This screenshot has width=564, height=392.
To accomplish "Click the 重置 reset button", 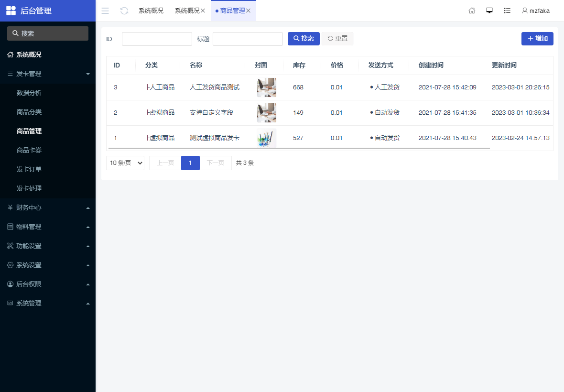I will pos(337,38).
